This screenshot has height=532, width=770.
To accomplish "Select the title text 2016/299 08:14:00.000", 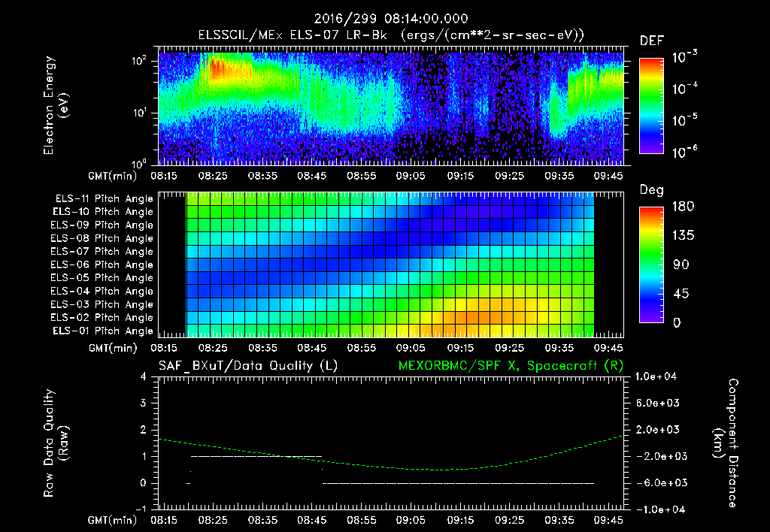I will [x=391, y=19].
